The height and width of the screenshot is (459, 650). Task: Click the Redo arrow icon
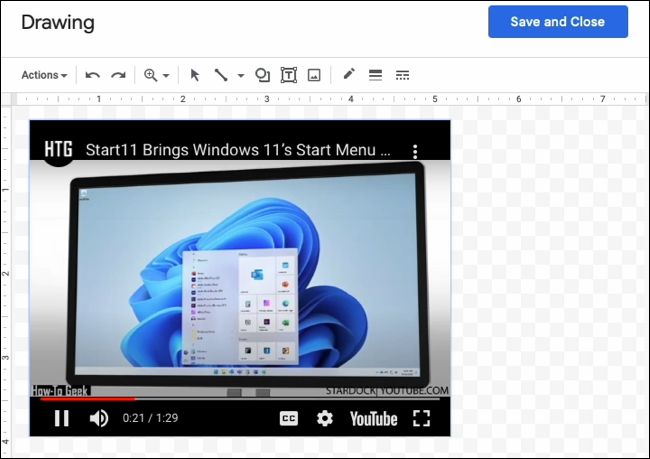click(118, 75)
